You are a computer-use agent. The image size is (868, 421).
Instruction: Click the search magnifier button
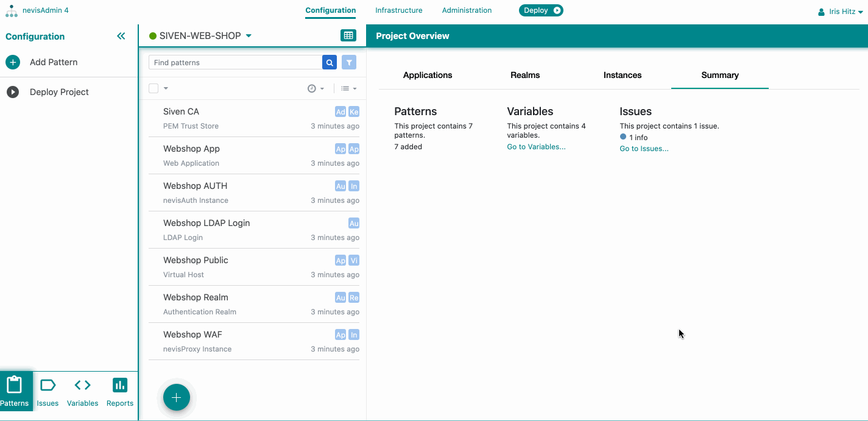(x=330, y=62)
